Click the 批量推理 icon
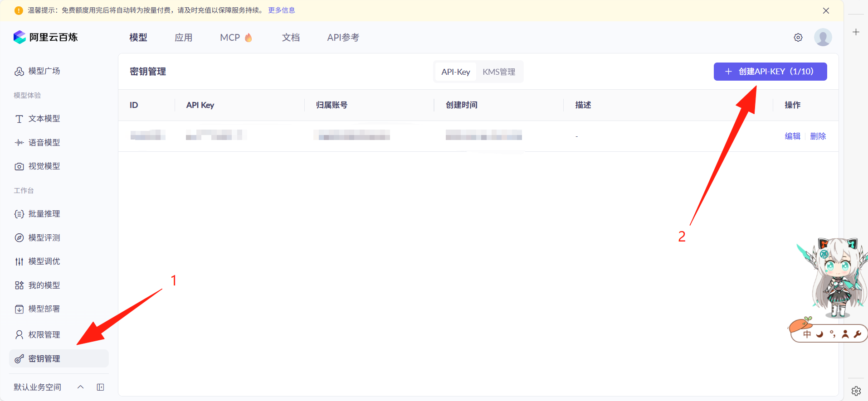 tap(19, 214)
